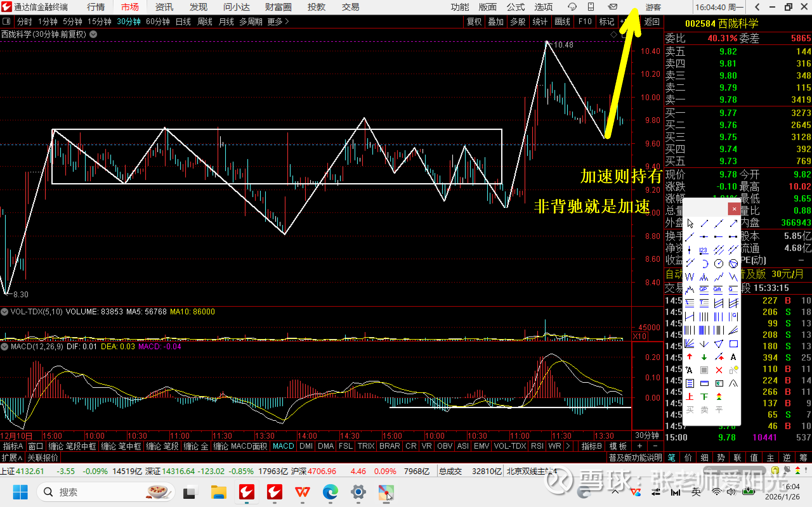This screenshot has width=812, height=507.
Task: Pick the green down-arrow marker tool
Action: tap(704, 357)
